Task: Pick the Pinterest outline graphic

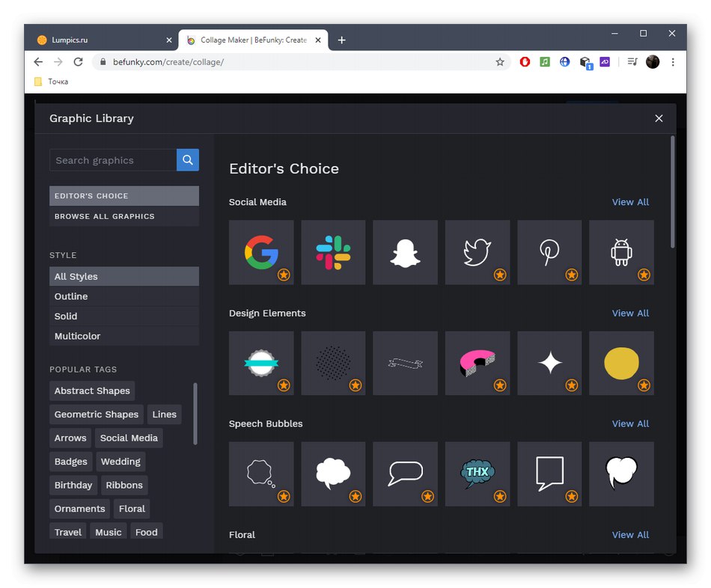Action: pos(549,252)
